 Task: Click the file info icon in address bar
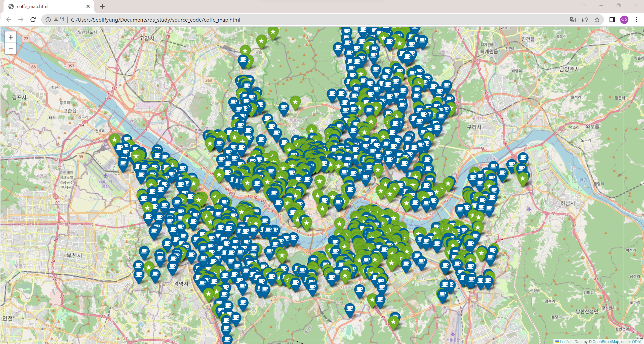[x=48, y=20]
